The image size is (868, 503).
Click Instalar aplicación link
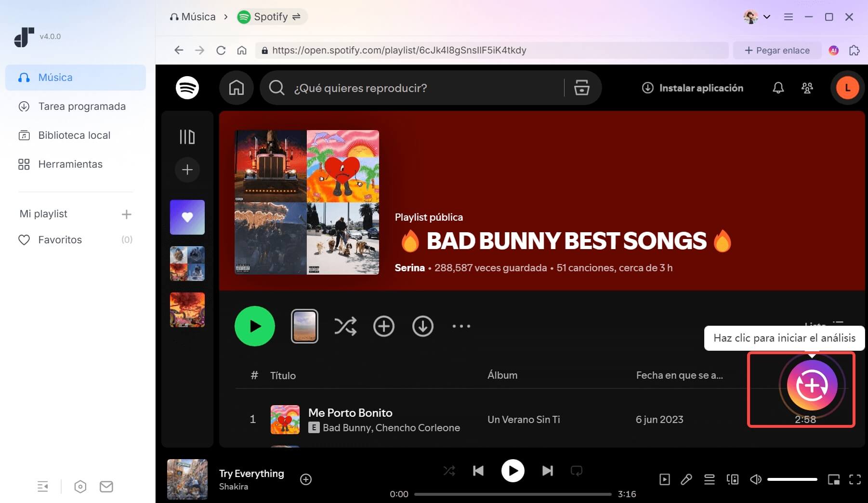point(693,88)
